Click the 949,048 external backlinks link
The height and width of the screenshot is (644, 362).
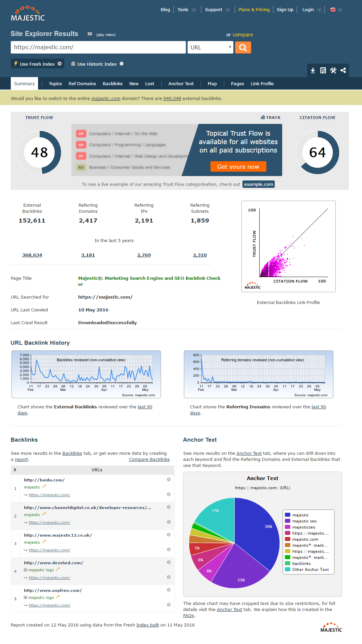(x=172, y=99)
